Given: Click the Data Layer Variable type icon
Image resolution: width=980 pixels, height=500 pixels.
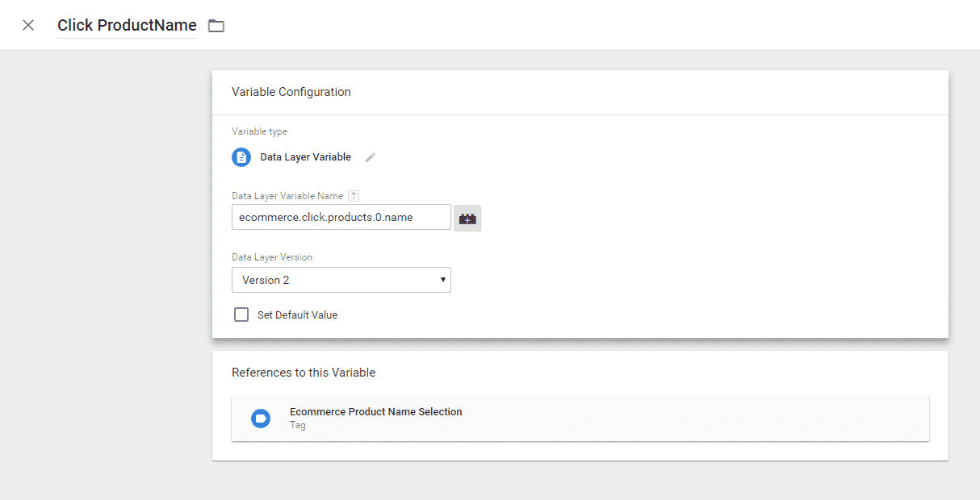Looking at the screenshot, I should (x=241, y=157).
